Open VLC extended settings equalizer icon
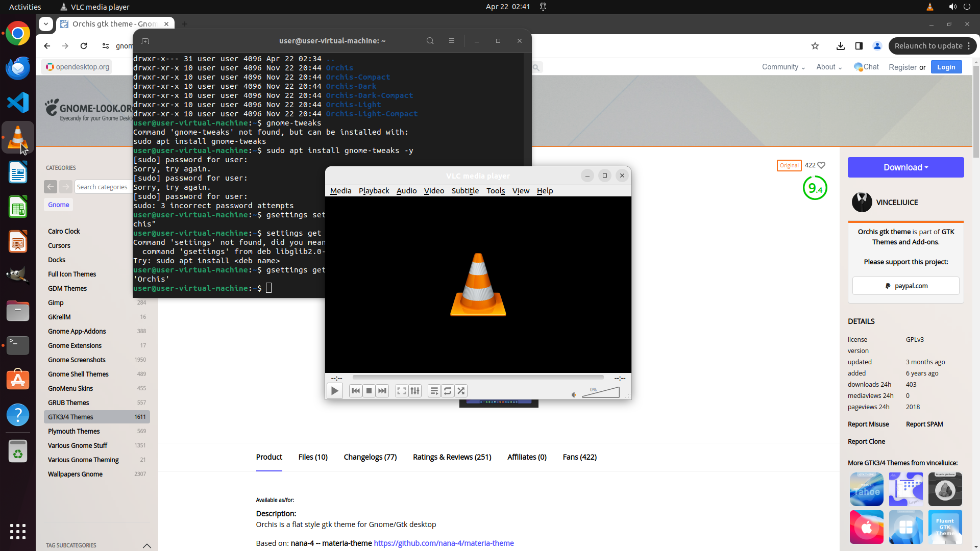The image size is (980, 551). (x=415, y=391)
